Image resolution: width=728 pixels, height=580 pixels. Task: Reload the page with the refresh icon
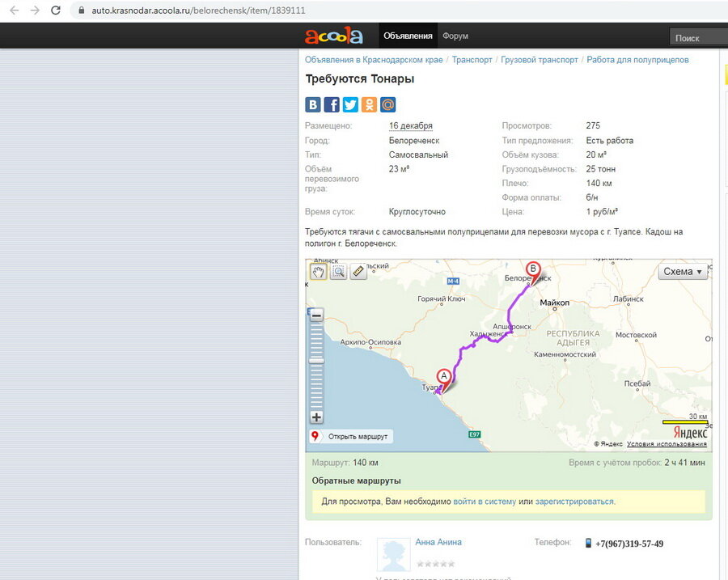click(x=56, y=11)
